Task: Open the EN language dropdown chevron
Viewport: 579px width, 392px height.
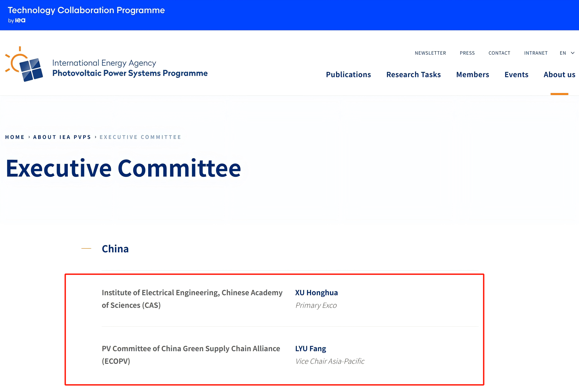Action: coord(573,53)
